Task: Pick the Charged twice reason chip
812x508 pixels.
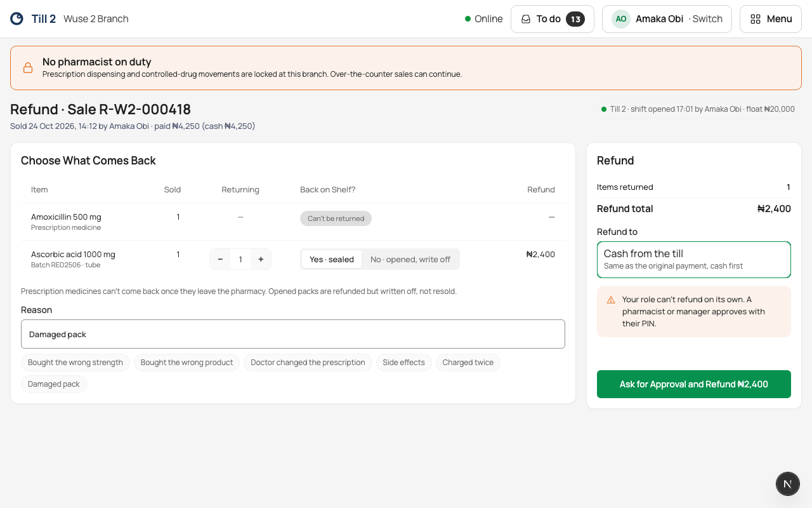Action: pos(468,363)
